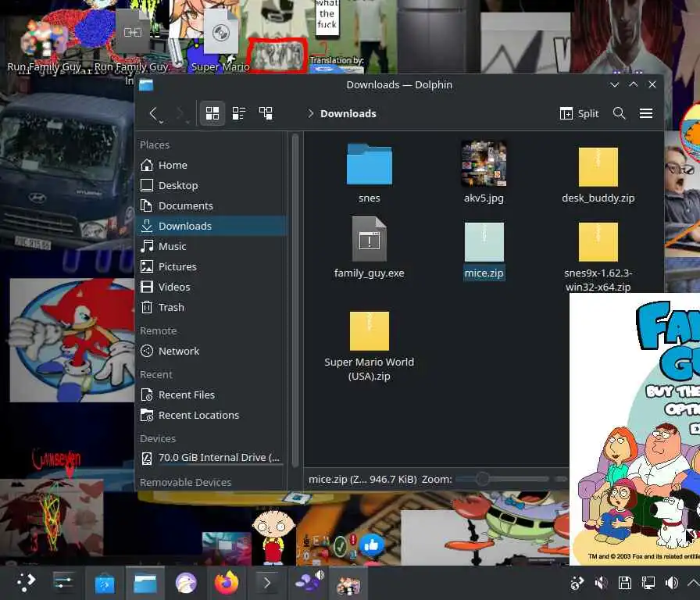This screenshot has height=600, width=700.
Task: Open the Family Guy taskbar application
Action: point(348,584)
